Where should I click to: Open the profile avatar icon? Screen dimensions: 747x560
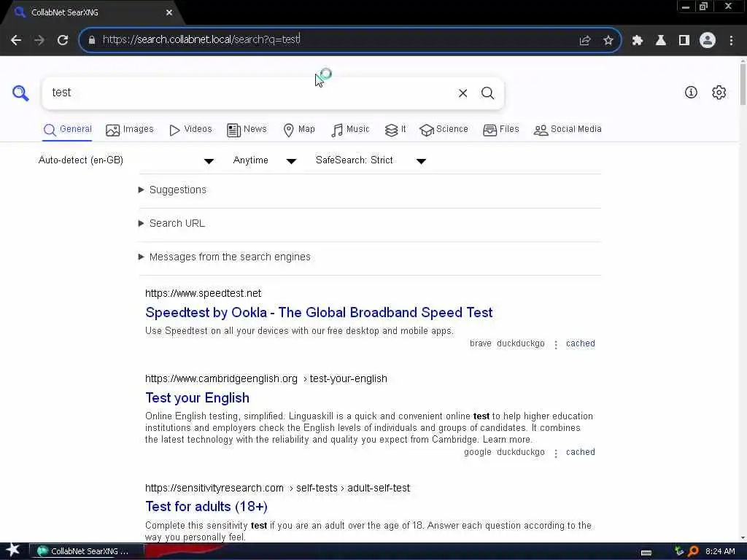pyautogui.click(x=708, y=40)
